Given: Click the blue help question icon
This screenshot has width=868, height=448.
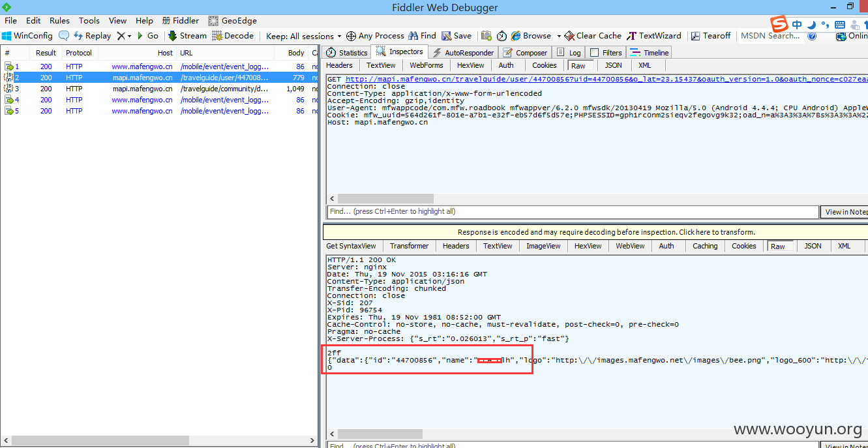Looking at the screenshot, I should click(x=812, y=36).
